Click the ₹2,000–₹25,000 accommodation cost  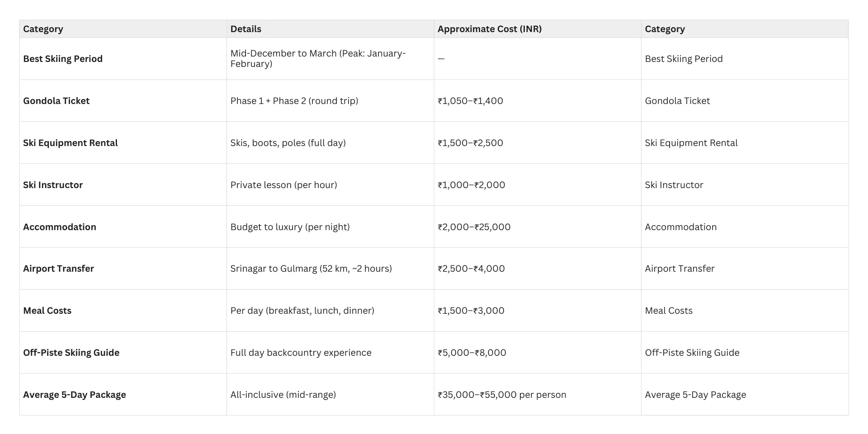click(x=474, y=227)
